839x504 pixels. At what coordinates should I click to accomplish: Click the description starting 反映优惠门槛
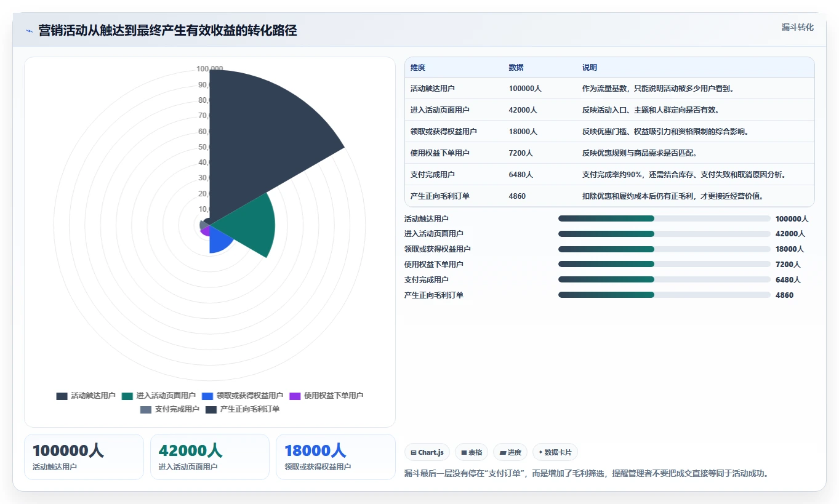665,132
